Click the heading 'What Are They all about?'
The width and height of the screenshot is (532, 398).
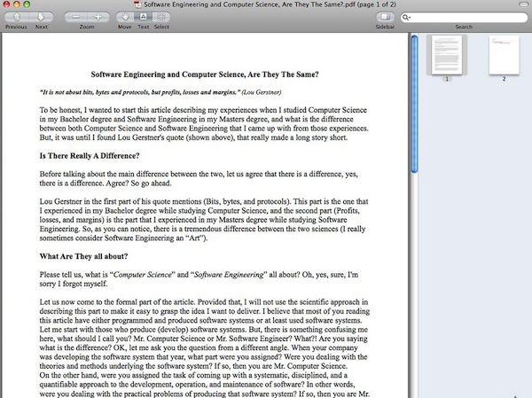click(83, 256)
